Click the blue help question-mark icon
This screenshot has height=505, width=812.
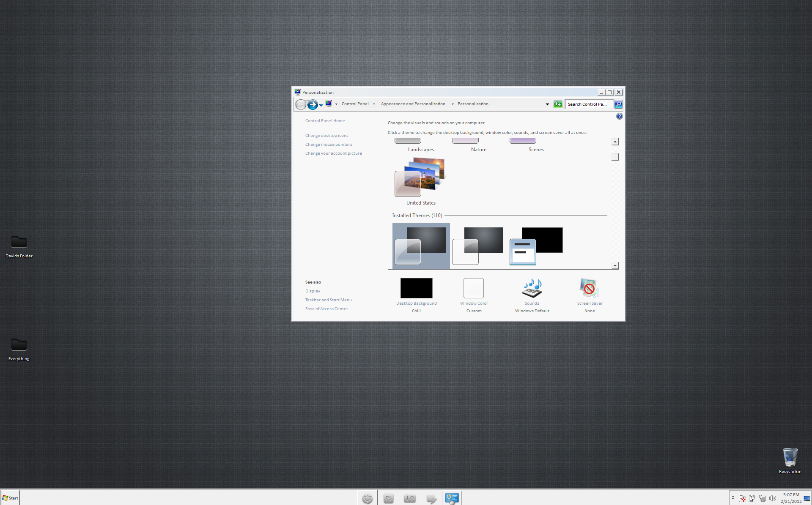[x=619, y=116]
